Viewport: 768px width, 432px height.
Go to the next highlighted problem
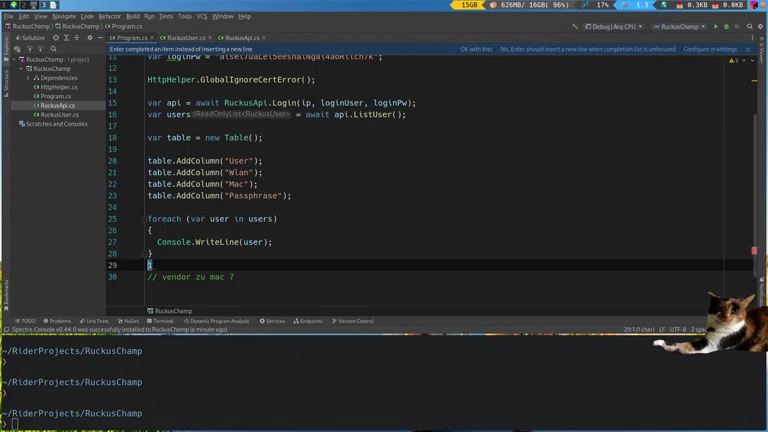click(752, 60)
